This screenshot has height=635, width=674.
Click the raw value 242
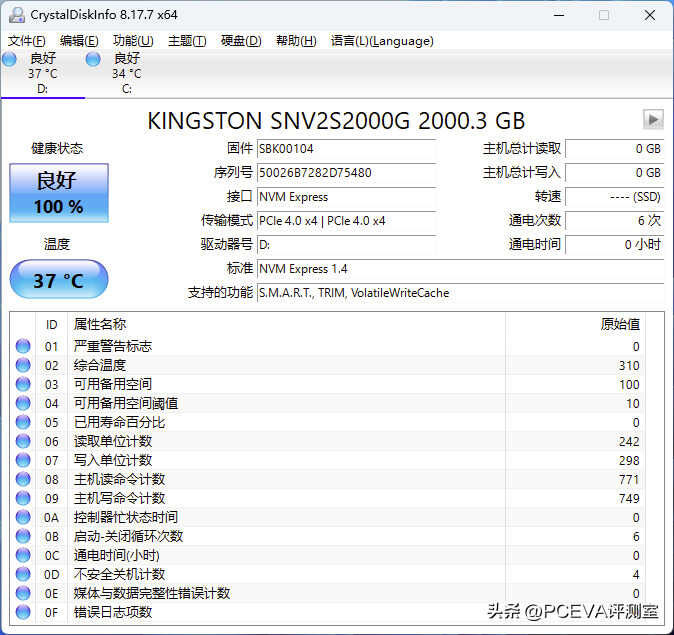point(629,442)
